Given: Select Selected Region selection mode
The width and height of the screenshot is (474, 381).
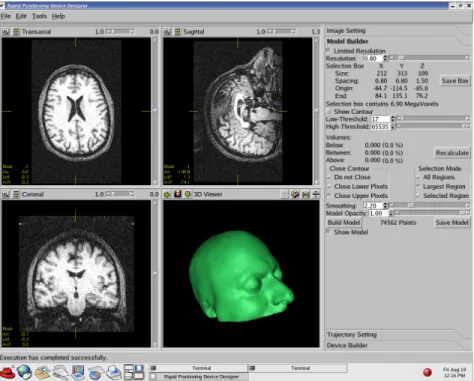Looking at the screenshot, I should coord(418,196).
